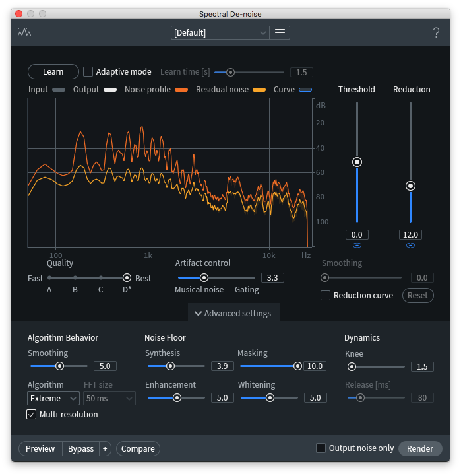
Task: Open the [Default] preset dropdown
Action: coord(220,32)
